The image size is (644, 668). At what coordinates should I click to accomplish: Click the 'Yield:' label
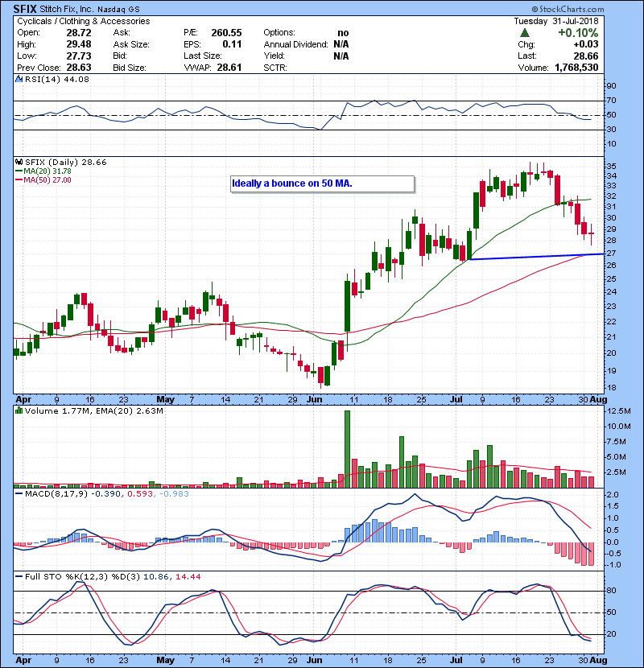tap(274, 56)
